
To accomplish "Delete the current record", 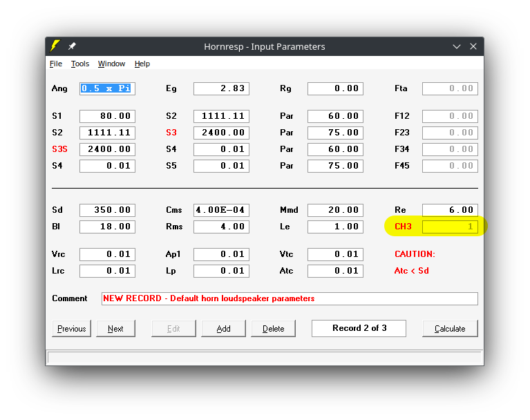I will (x=273, y=328).
